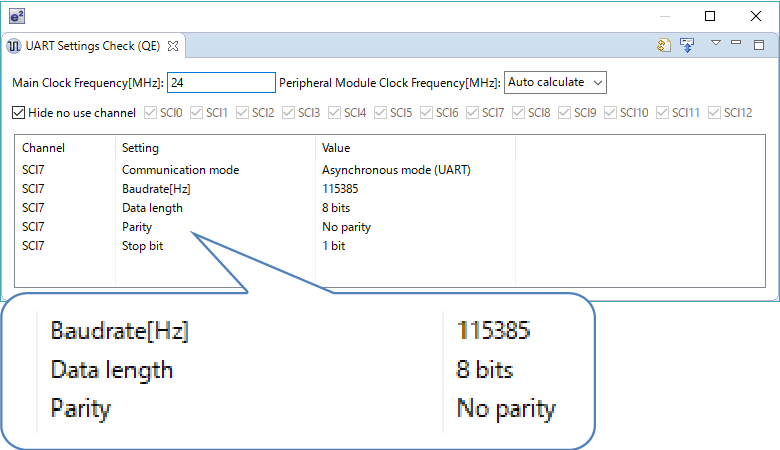780x450 pixels.
Task: Click the Main Clock Frequency input field
Action: point(221,83)
